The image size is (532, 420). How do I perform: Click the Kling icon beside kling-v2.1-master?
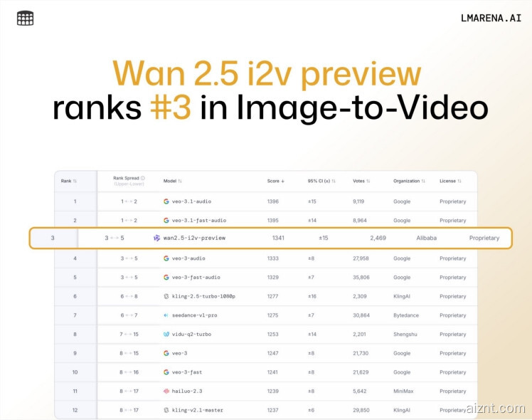pyautogui.click(x=166, y=410)
